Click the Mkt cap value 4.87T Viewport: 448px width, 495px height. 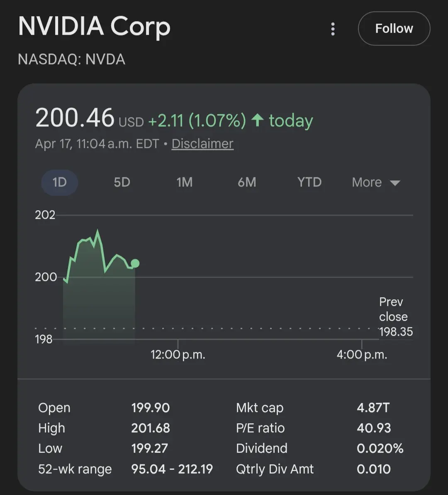pyautogui.click(x=373, y=408)
